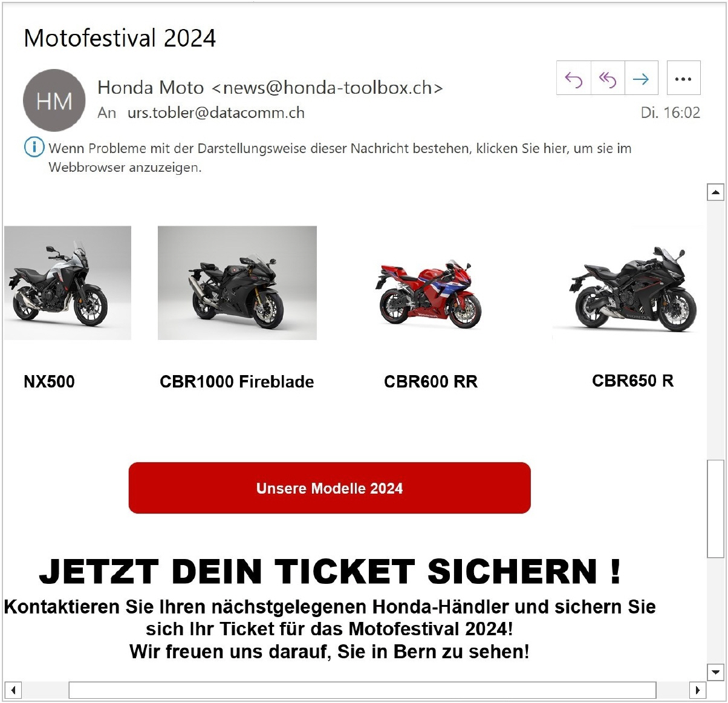Click the horizontal scrollbar left arrow

tap(13, 690)
